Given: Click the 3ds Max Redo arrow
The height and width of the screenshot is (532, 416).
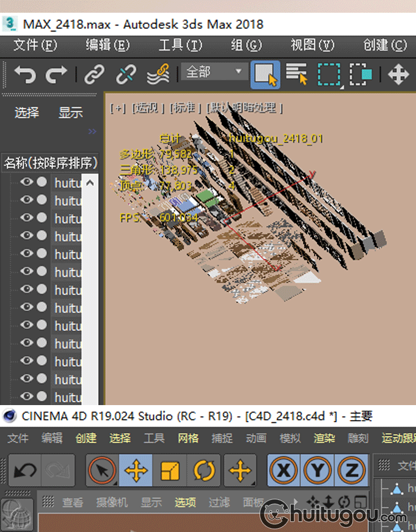Looking at the screenshot, I should (57, 74).
